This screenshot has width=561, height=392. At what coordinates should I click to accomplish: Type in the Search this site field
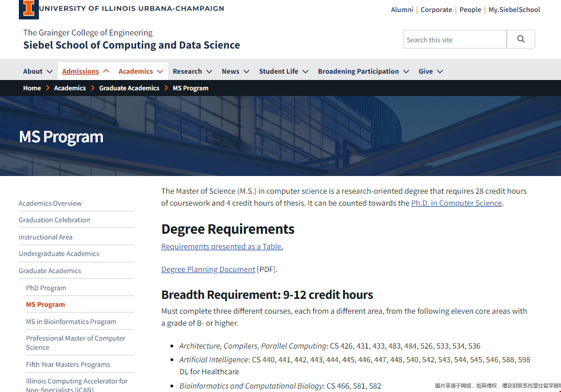click(x=455, y=39)
